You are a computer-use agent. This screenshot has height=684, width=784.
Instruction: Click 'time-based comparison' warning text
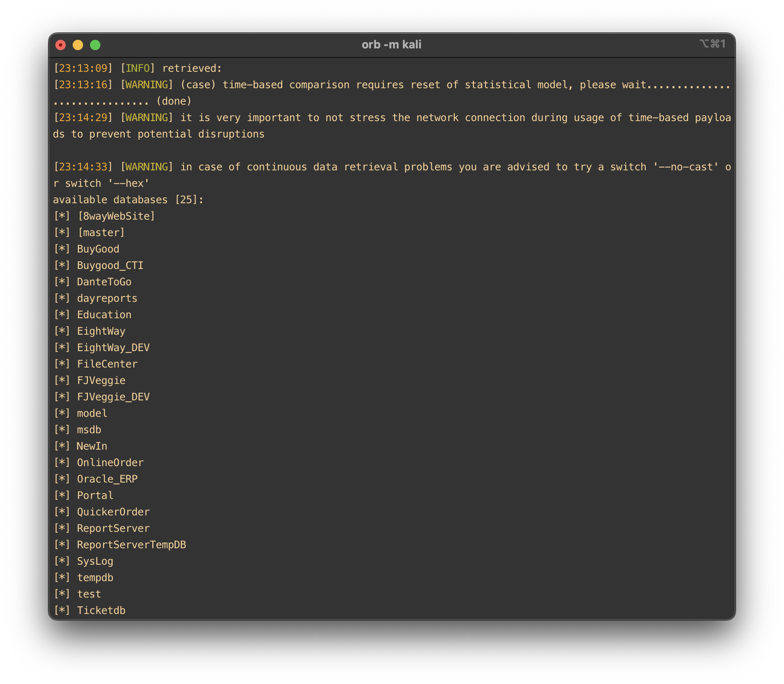[286, 85]
